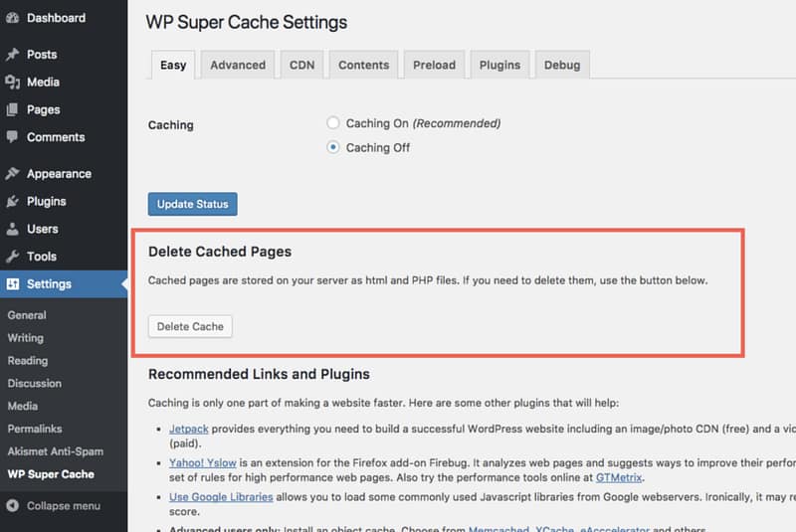This screenshot has width=796, height=532.
Task: Select the Caching Off radio button
Action: [333, 148]
